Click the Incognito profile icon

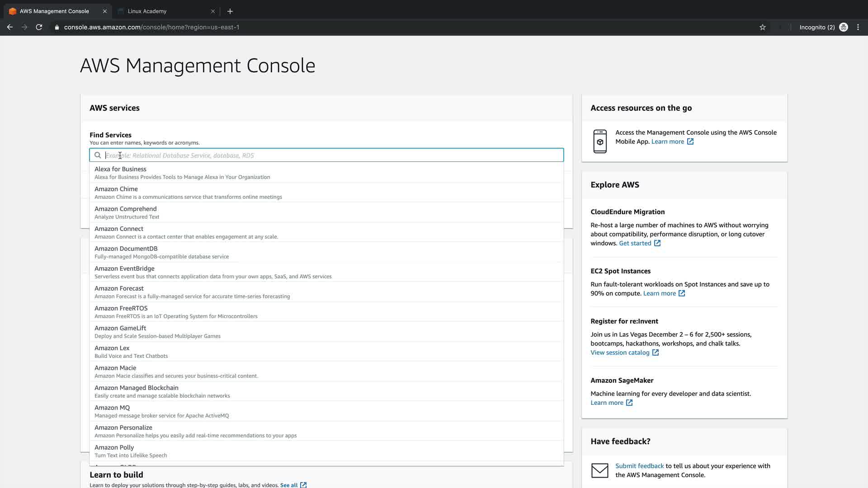[x=844, y=27]
